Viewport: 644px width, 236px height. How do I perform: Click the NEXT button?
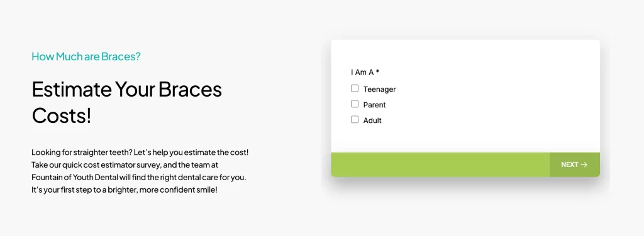coord(575,164)
